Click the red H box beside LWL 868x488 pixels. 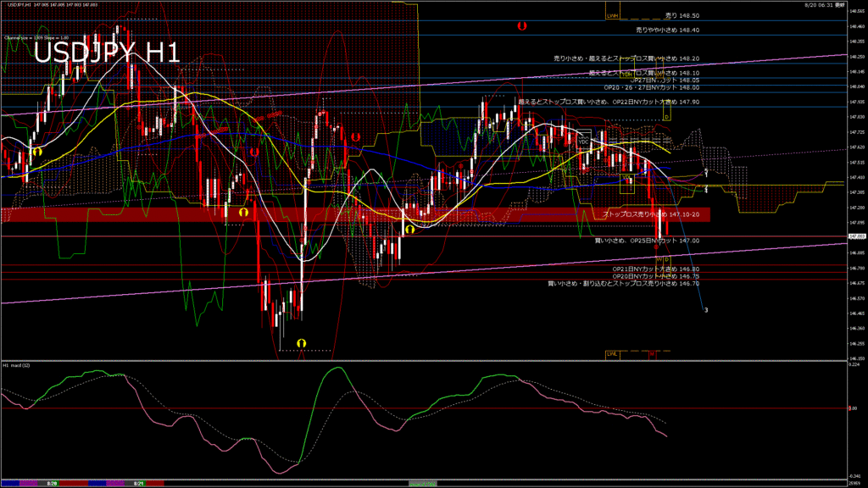654,353
